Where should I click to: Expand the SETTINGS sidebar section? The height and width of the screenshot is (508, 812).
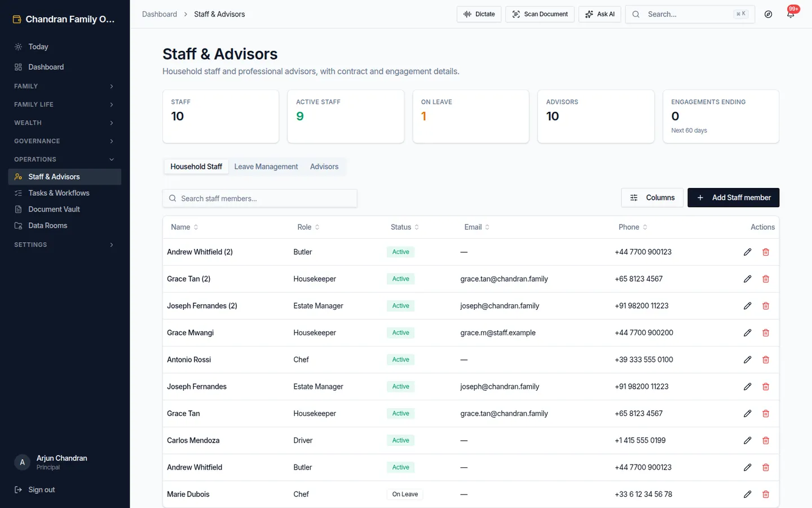pos(65,245)
